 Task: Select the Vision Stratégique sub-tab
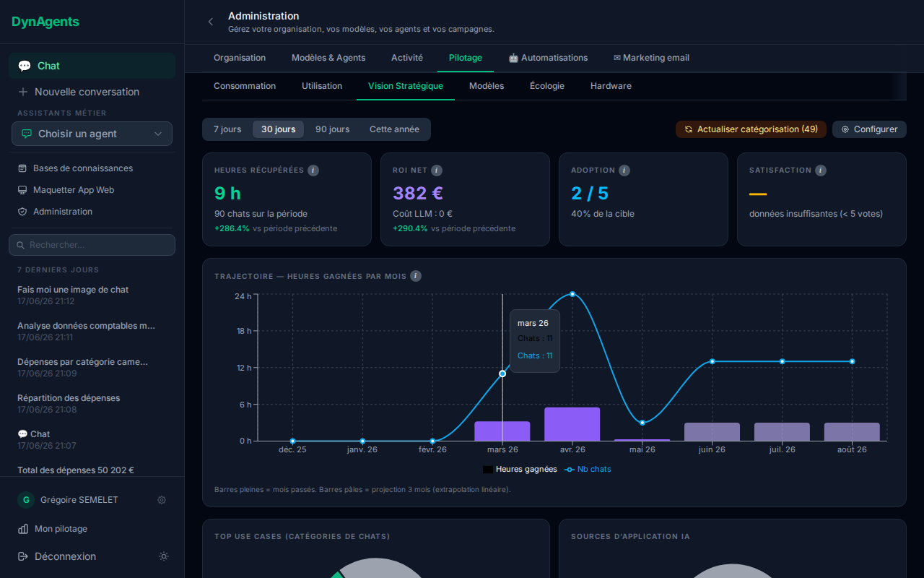point(406,86)
